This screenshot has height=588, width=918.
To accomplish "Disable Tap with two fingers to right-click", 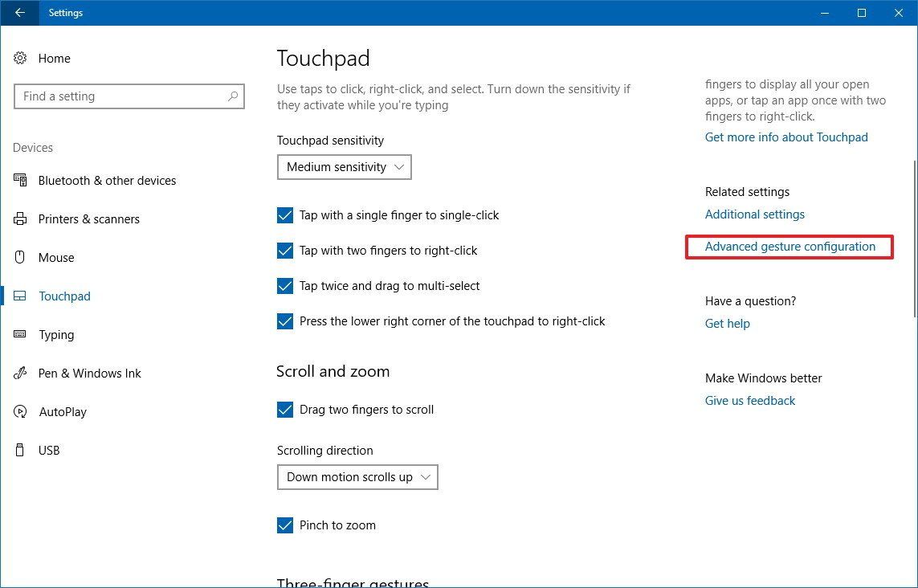I will [285, 251].
